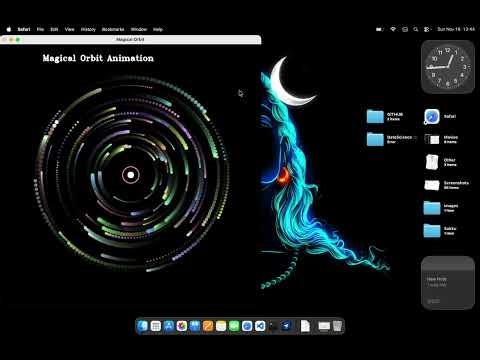Open the bottom blue folder on desktop

[432, 230]
